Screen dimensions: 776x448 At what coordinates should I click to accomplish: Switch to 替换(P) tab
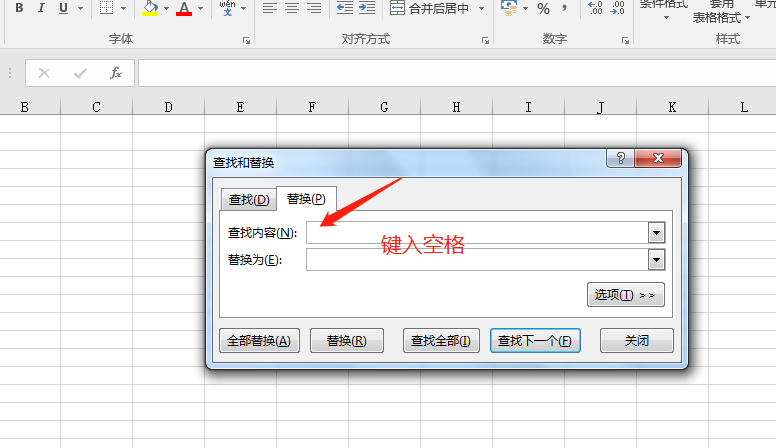coord(306,199)
